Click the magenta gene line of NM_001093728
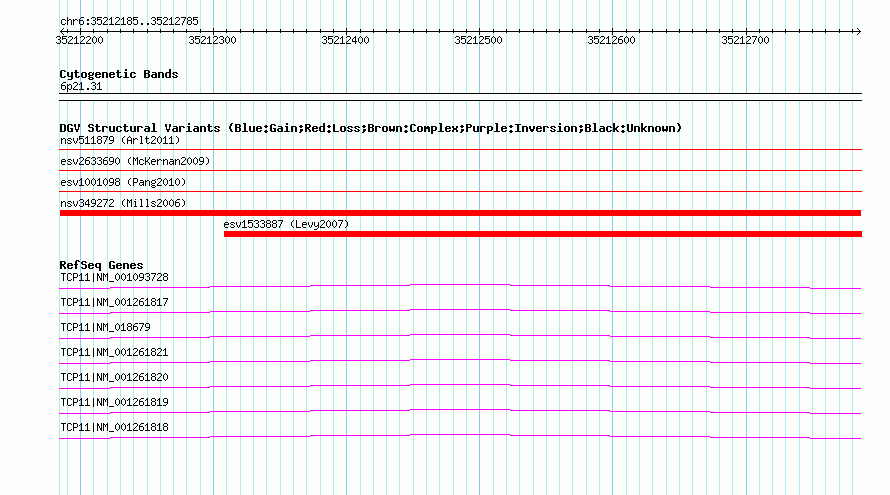Viewport: 890px width, 495px height. click(460, 286)
